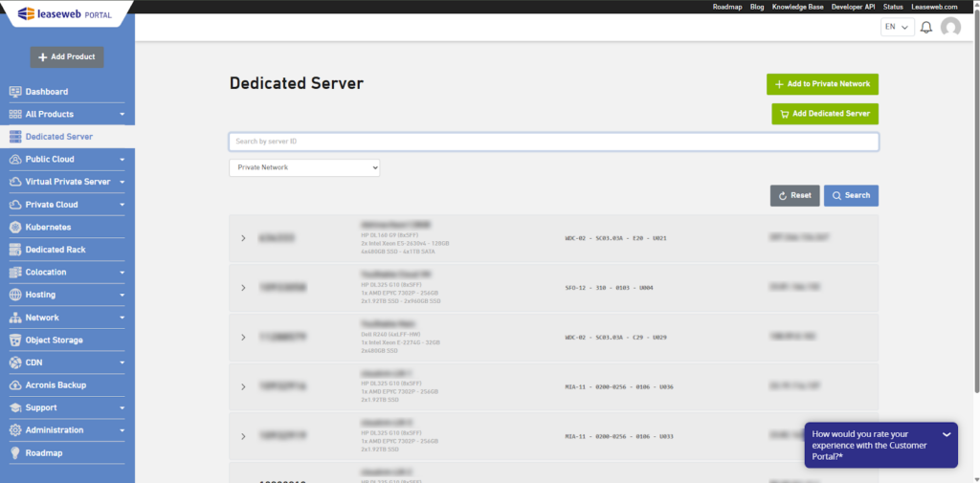This screenshot has height=483, width=980.
Task: Click the Leaseweb Portal logo
Action: pyautogui.click(x=65, y=13)
